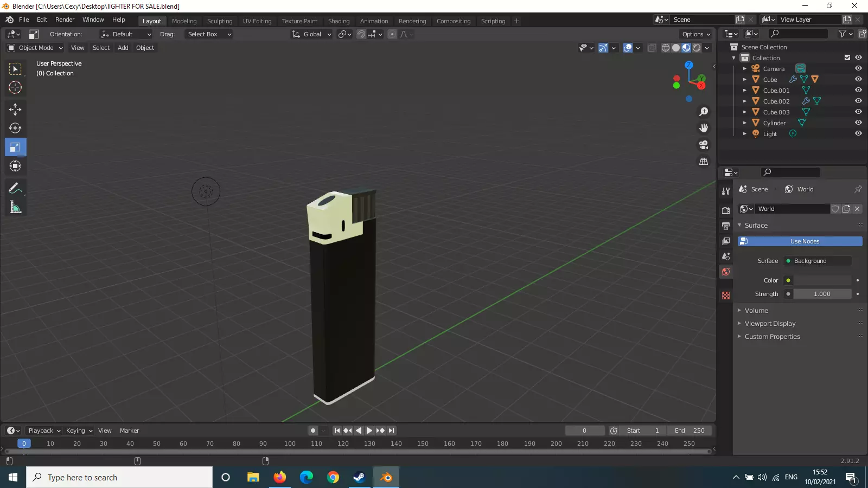This screenshot has height=488, width=868.
Task: Switch orthographic/perspective grid icon
Action: 704,162
